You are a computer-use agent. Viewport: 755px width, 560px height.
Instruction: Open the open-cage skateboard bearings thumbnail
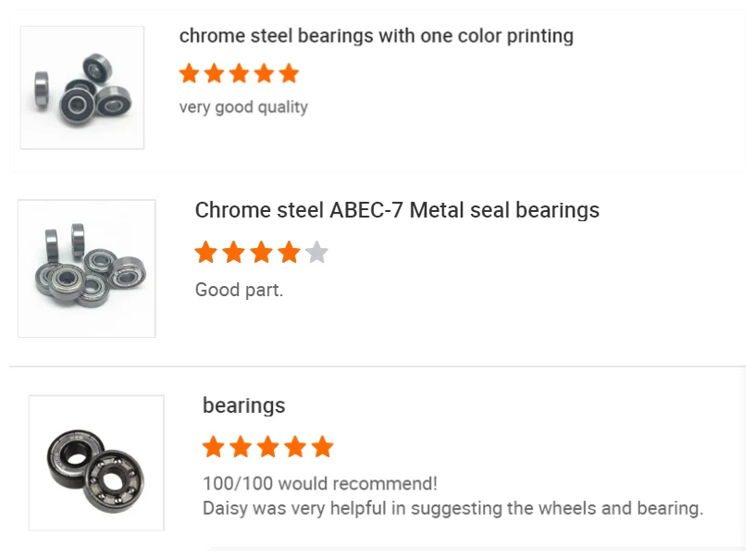click(96, 463)
